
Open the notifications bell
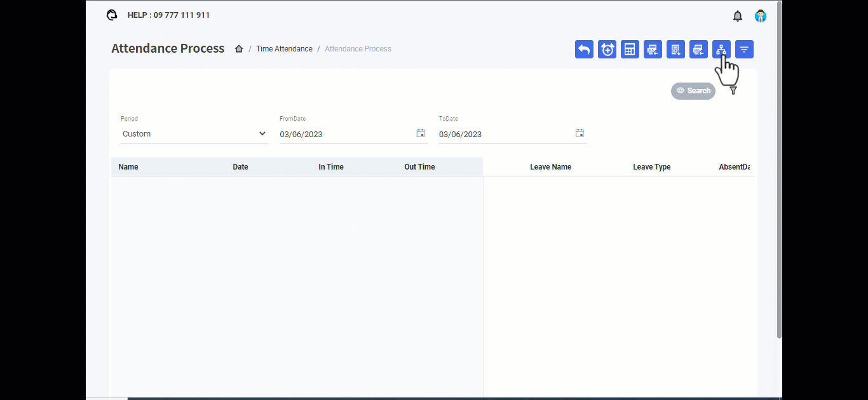point(738,16)
